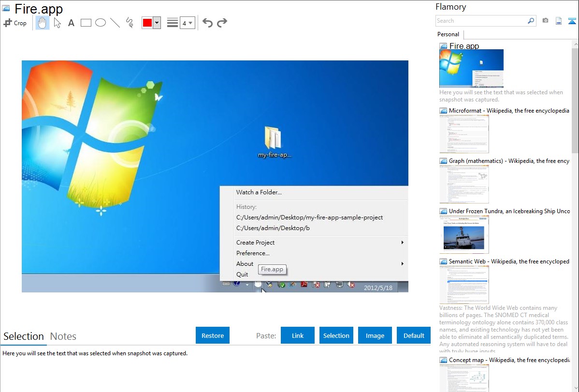Click the blue help question mark tray icon
The width and height of the screenshot is (579, 392).
[x=237, y=283]
